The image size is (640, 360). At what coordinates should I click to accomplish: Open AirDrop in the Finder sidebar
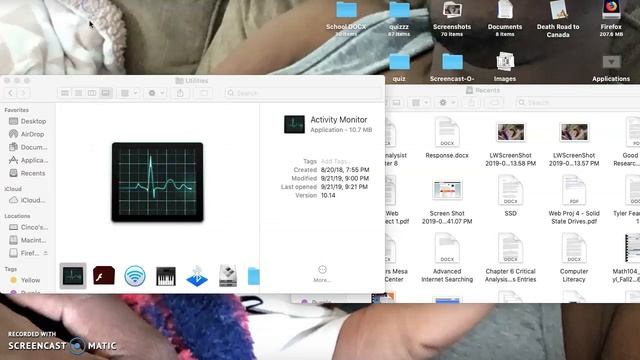tap(28, 134)
